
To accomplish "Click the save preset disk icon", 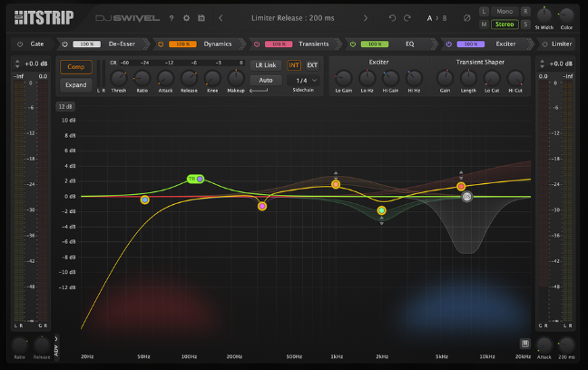I will [x=201, y=18].
